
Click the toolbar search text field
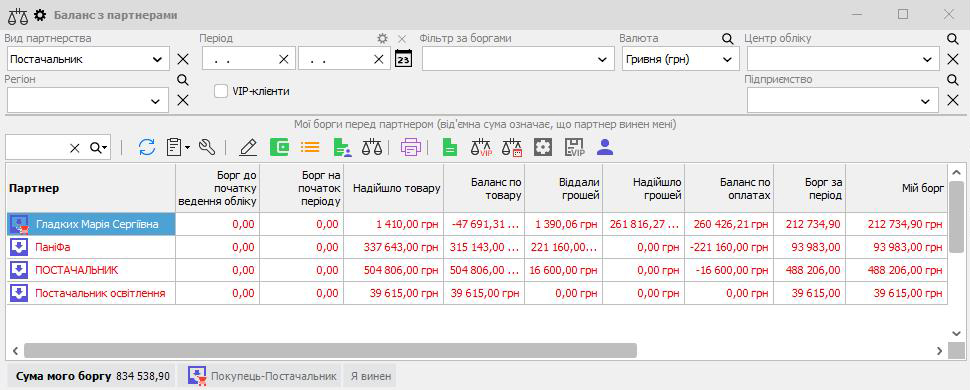[x=36, y=148]
